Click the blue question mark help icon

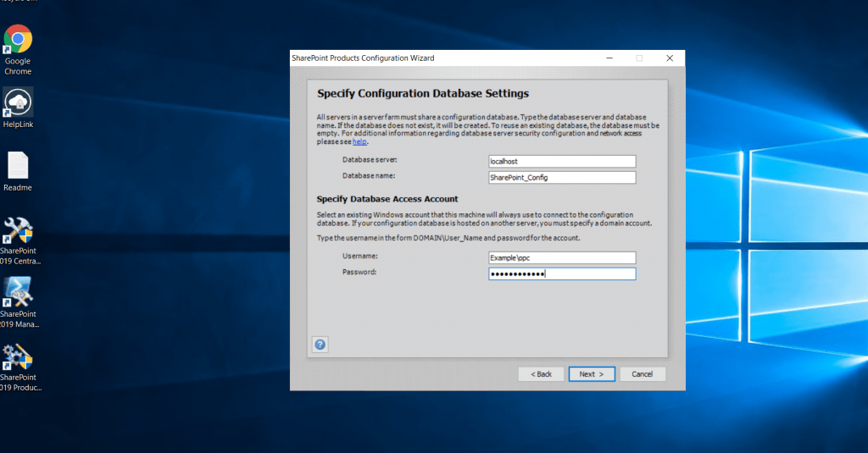point(320,344)
